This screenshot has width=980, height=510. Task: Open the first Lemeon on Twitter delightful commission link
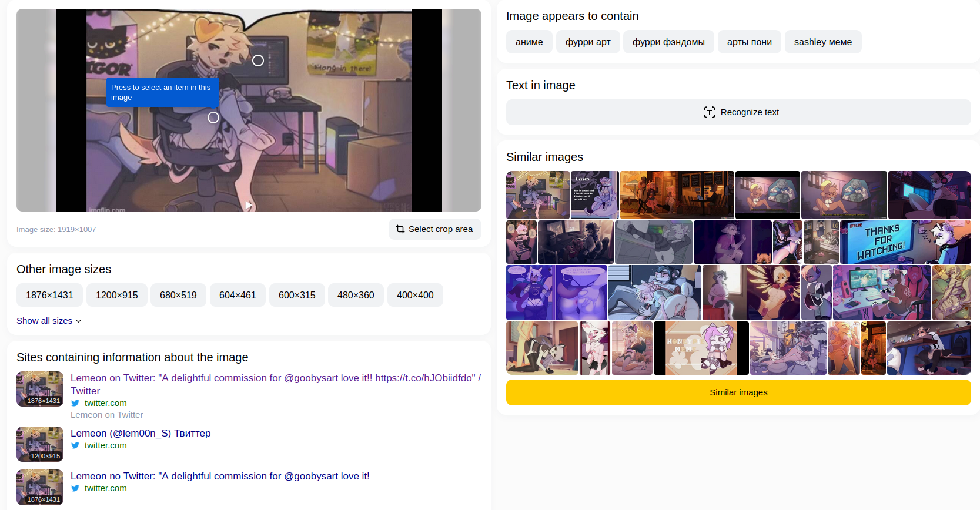(276, 384)
